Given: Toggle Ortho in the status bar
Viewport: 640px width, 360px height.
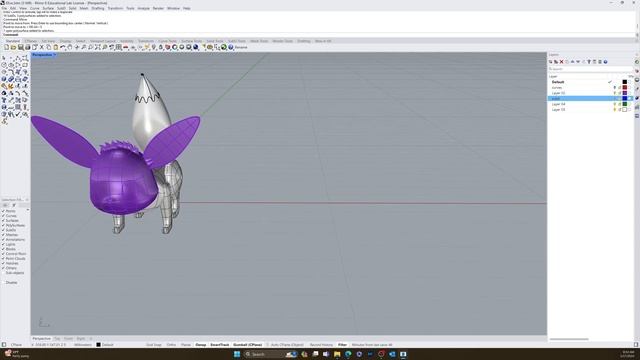Looking at the screenshot, I should pos(171,345).
